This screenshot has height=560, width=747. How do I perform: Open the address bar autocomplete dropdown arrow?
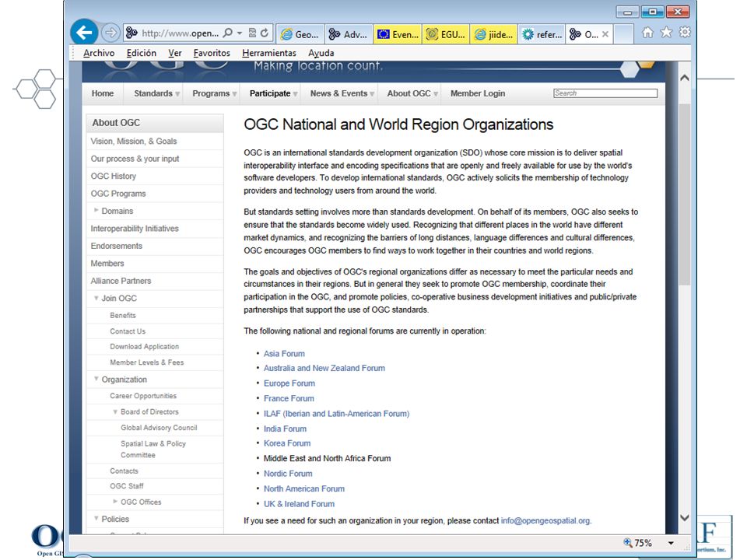[x=240, y=33]
